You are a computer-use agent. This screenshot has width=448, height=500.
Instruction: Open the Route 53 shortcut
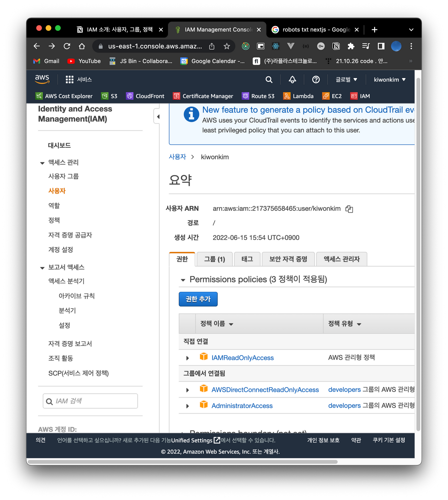click(x=258, y=96)
